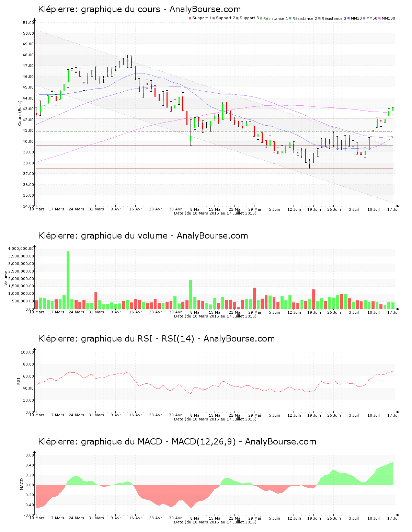Click the '4,000,000.00' volume axis tick
The height and width of the screenshot is (532, 412).
[21, 248]
